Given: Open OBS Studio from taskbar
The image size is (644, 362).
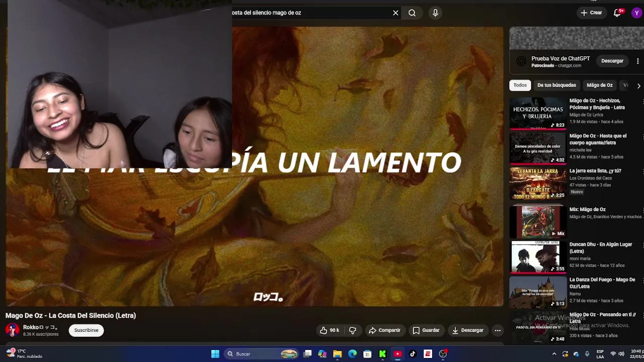Looking at the screenshot, I should tap(443, 354).
